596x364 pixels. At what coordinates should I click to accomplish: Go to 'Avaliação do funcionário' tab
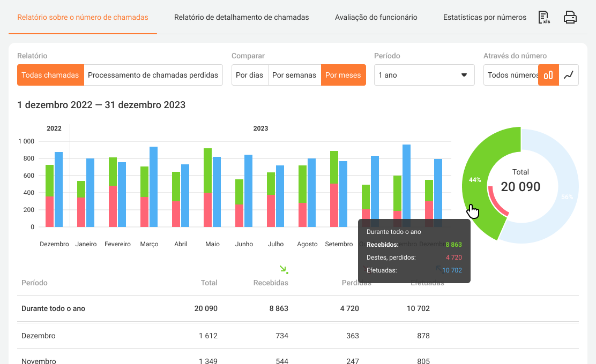tap(376, 17)
